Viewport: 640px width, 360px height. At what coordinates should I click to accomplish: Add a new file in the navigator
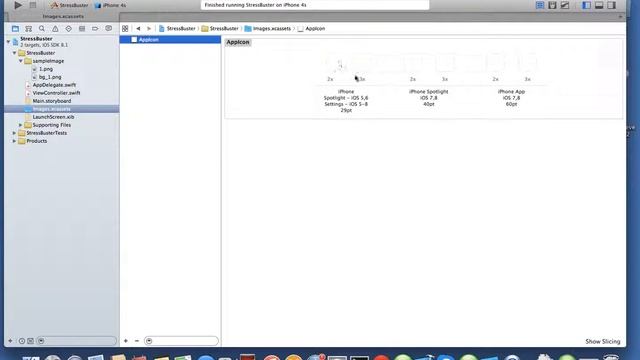pos(10,341)
